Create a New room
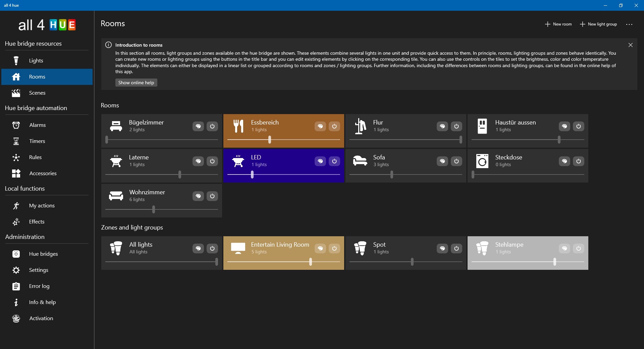Image resolution: width=644 pixels, height=349 pixels. click(x=558, y=24)
